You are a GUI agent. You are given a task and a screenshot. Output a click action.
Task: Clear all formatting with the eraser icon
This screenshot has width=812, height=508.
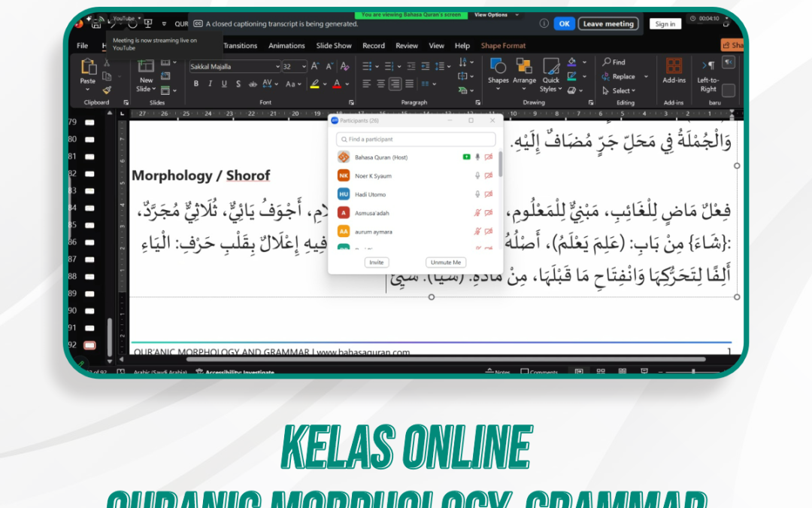click(344, 66)
